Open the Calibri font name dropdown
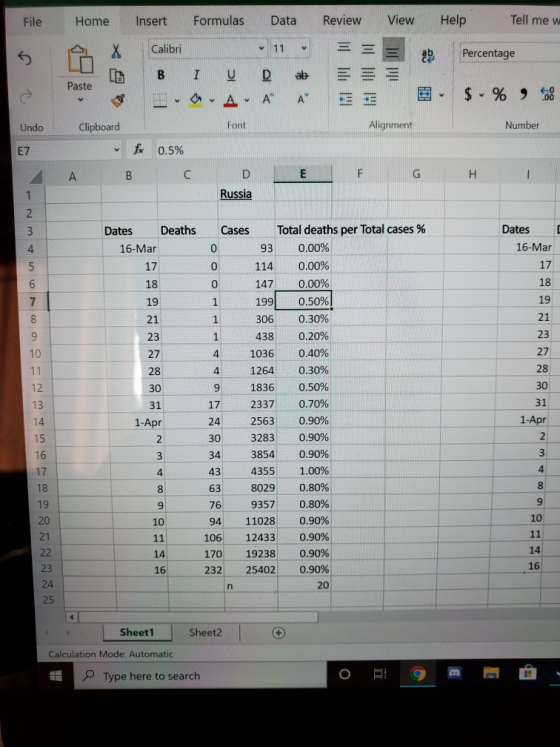Viewport: 560px width, 747px height. tap(261, 49)
